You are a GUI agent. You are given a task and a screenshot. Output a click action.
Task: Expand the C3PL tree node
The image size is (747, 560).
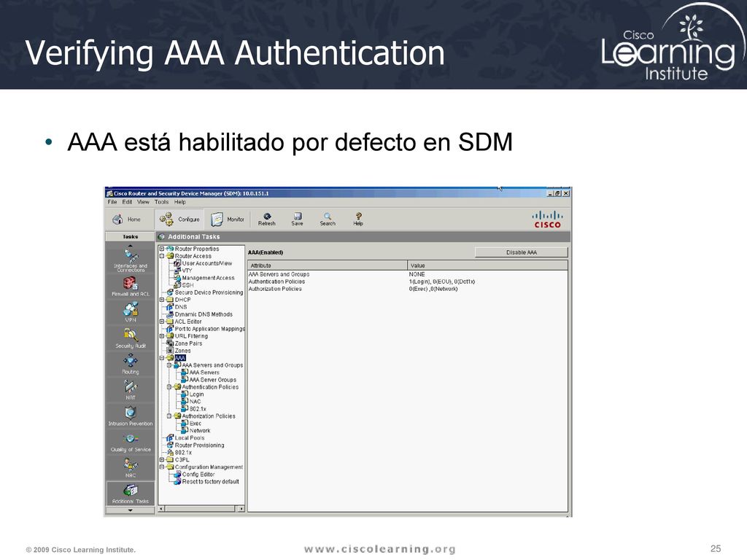pos(162,459)
